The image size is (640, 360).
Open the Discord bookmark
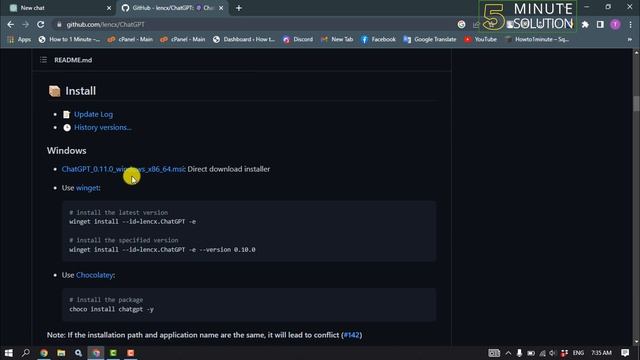pyautogui.click(x=298, y=39)
